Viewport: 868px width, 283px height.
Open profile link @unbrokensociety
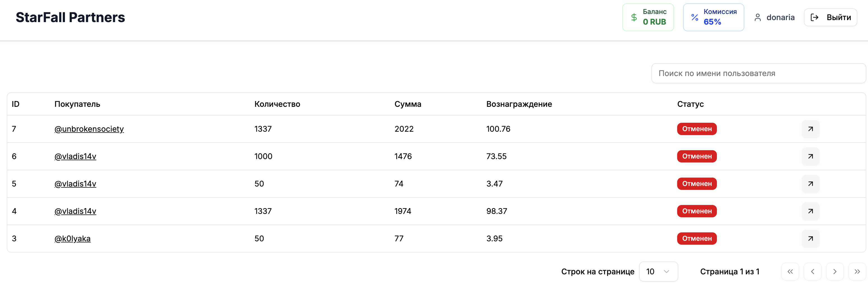[89, 129]
